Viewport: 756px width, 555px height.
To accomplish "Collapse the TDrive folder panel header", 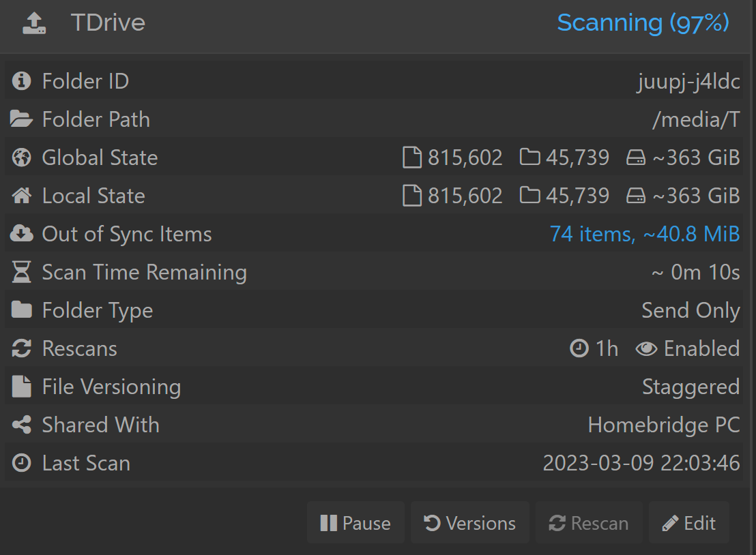I will (x=375, y=23).
